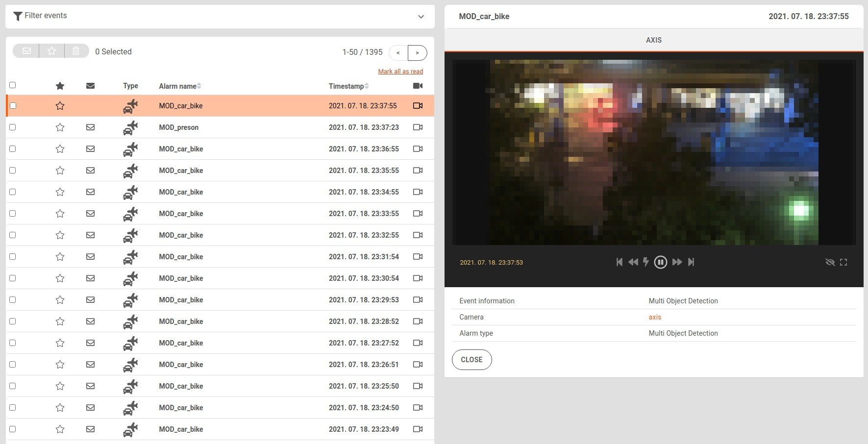Image resolution: width=868 pixels, height=444 pixels.
Task: Enter fullscreen video mode
Action: click(x=843, y=262)
